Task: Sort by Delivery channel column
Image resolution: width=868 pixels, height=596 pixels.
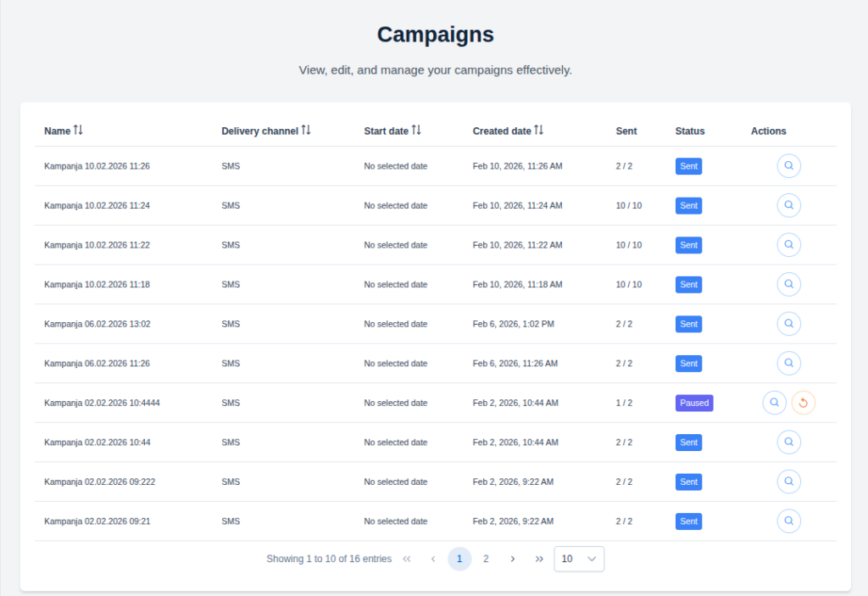Action: tap(306, 131)
